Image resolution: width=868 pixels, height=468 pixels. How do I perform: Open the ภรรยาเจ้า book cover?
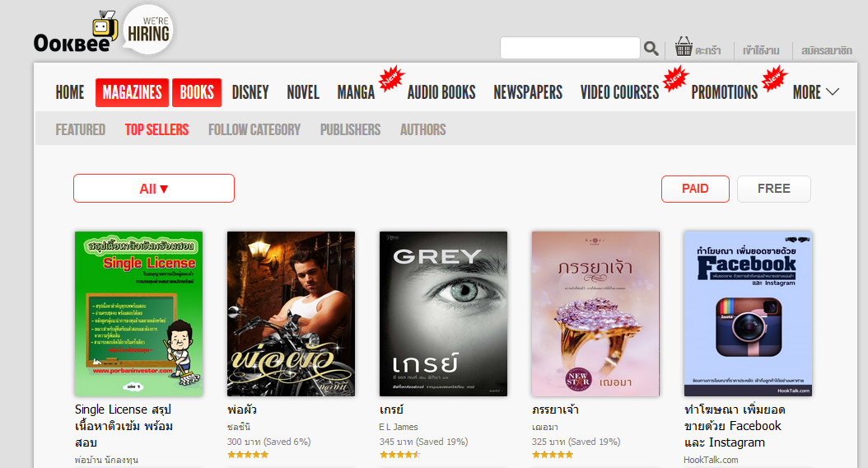pyautogui.click(x=595, y=313)
